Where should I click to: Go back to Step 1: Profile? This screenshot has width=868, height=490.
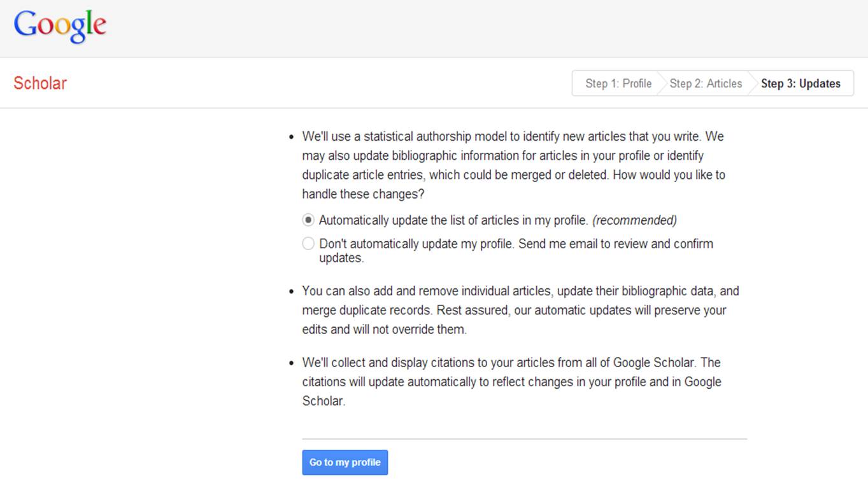(618, 83)
